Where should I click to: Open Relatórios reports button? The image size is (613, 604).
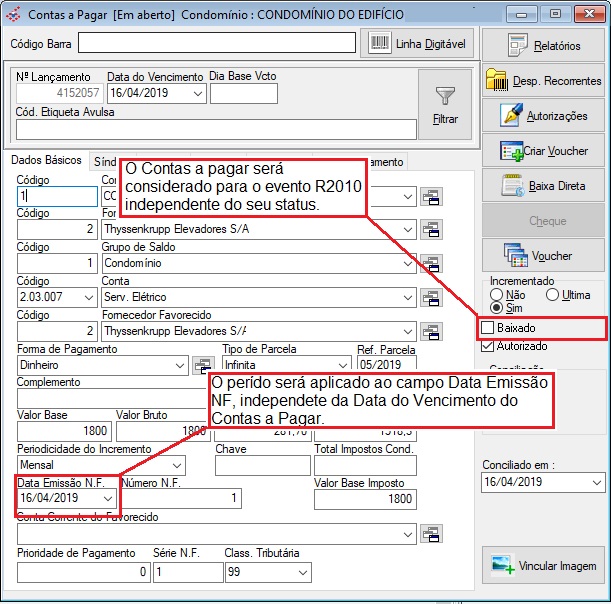543,45
